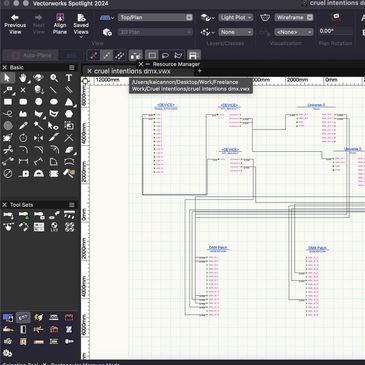Open the Basic palette menu

point(72,67)
